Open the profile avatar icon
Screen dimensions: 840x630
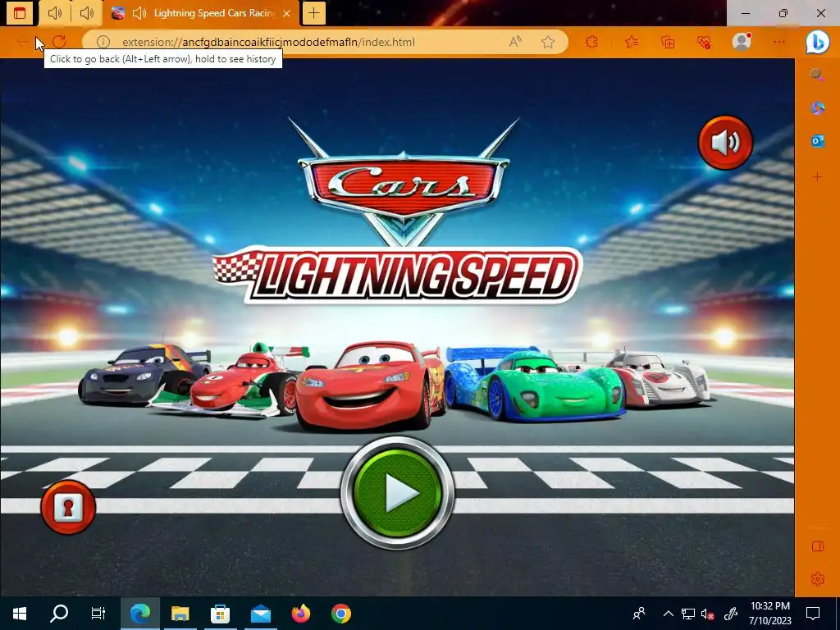pyautogui.click(x=742, y=41)
